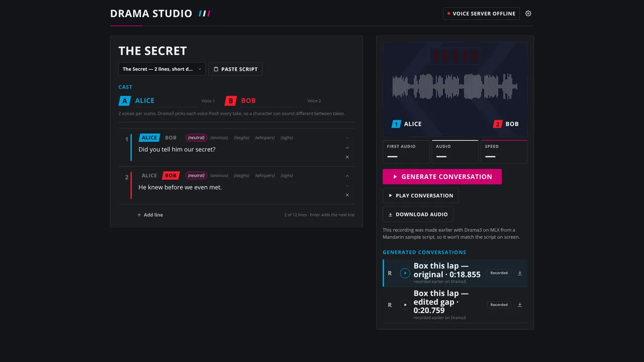Download the original 0:18.855 recording
The width and height of the screenshot is (644, 362).
click(520, 273)
